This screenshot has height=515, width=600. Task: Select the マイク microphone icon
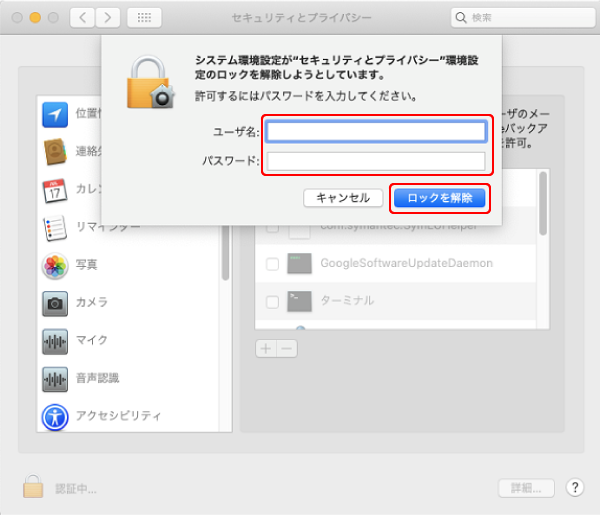(x=55, y=342)
